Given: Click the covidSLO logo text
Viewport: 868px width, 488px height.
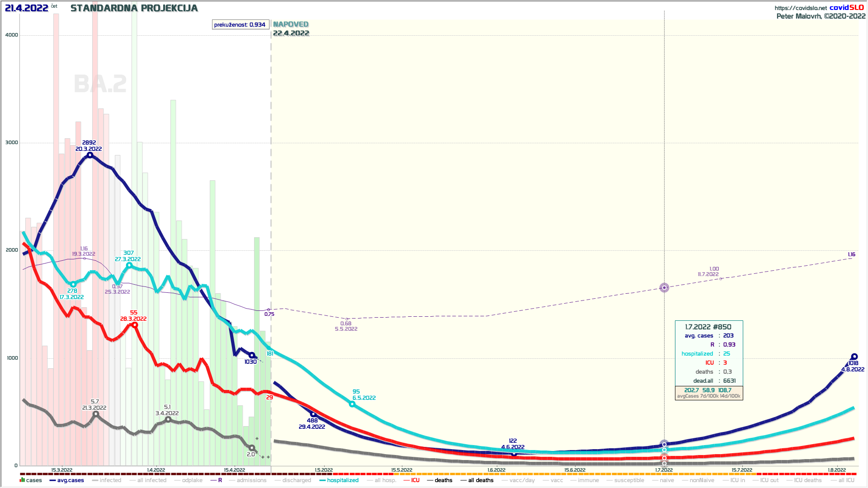Looking at the screenshot, I should pyautogui.click(x=846, y=7).
